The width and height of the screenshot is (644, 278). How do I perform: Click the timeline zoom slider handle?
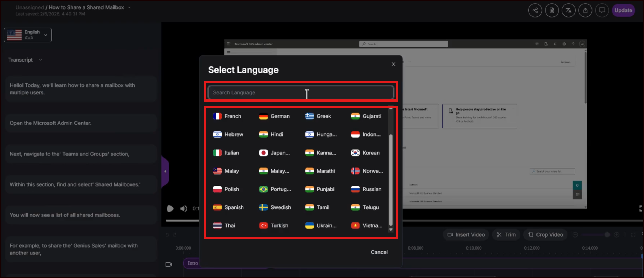coord(607,235)
